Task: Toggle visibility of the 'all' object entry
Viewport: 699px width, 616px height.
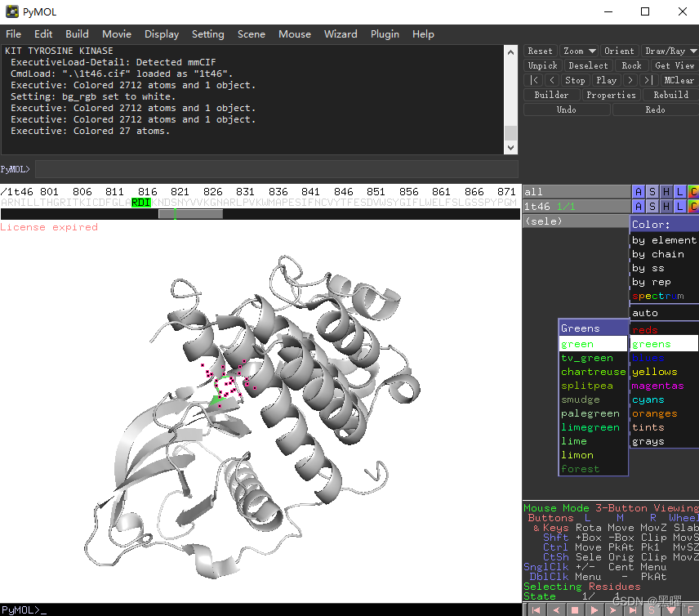Action: tap(577, 192)
